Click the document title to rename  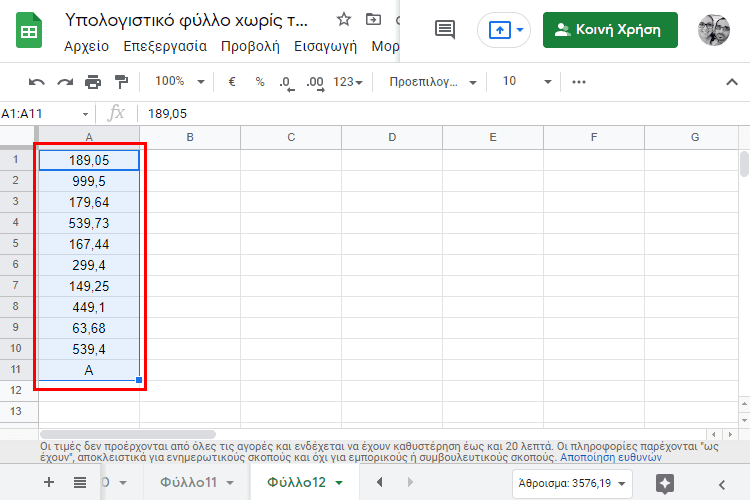(x=187, y=20)
